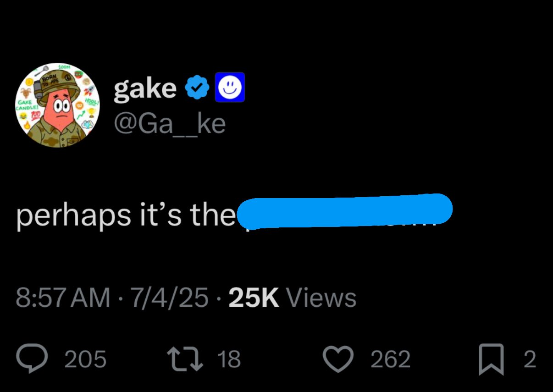553x392 pixels.
Task: Click the blue verified checkmark badge
Action: point(197,88)
